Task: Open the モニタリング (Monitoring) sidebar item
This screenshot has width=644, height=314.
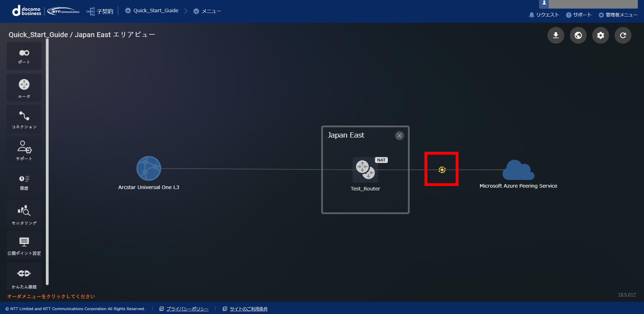Action: click(x=24, y=214)
